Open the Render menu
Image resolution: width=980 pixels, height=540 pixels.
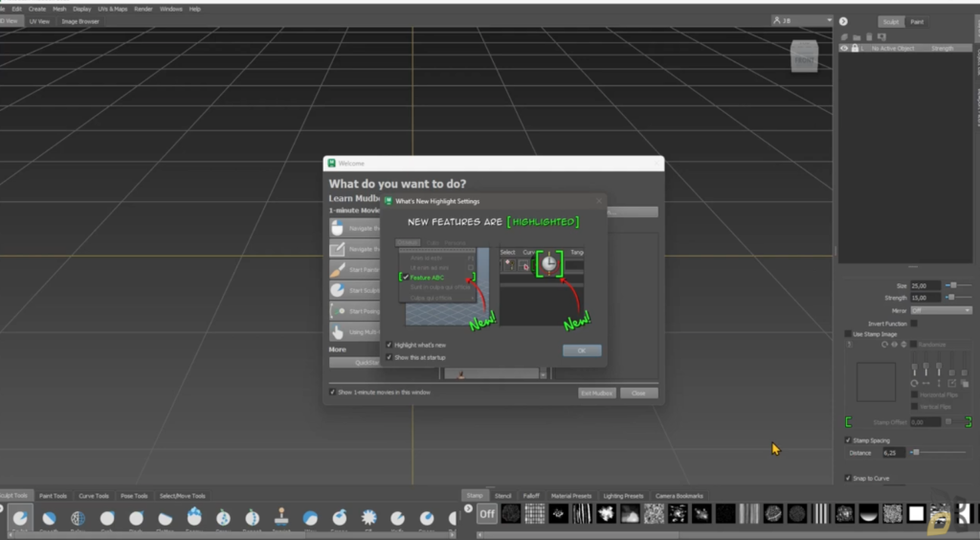[x=144, y=9]
